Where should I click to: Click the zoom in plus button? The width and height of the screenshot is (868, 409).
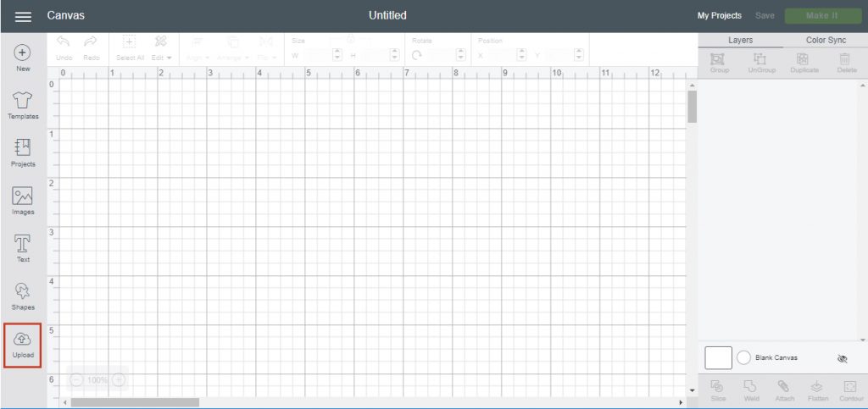pyautogui.click(x=119, y=380)
